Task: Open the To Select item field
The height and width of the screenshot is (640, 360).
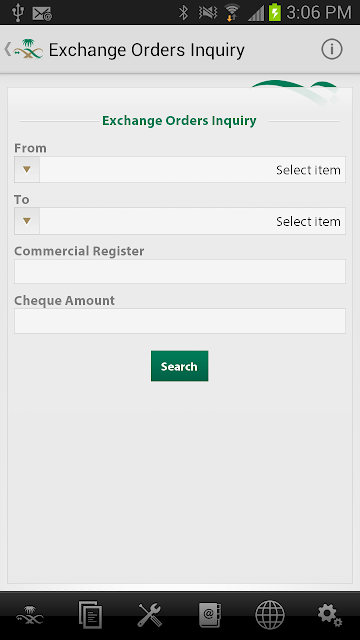Action: 180,221
